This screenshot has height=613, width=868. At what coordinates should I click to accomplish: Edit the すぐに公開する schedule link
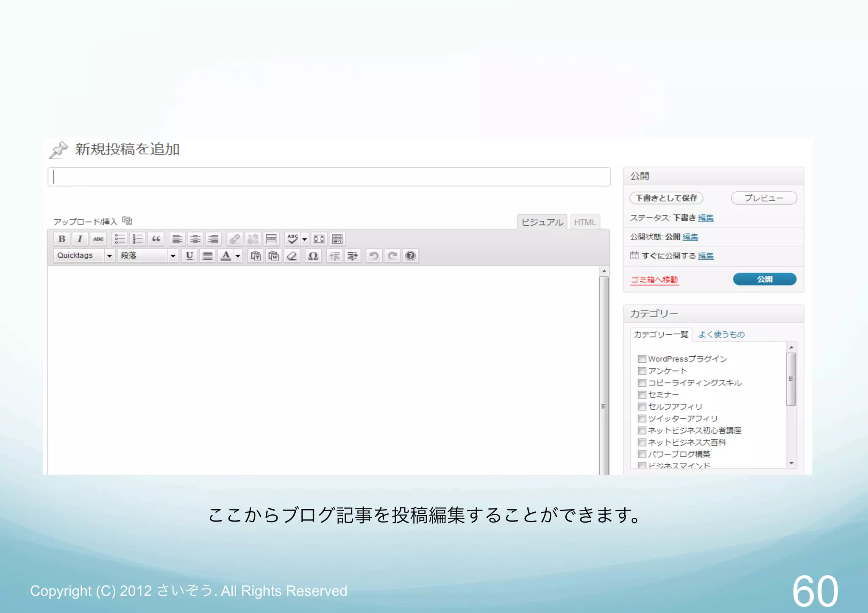coord(706,256)
